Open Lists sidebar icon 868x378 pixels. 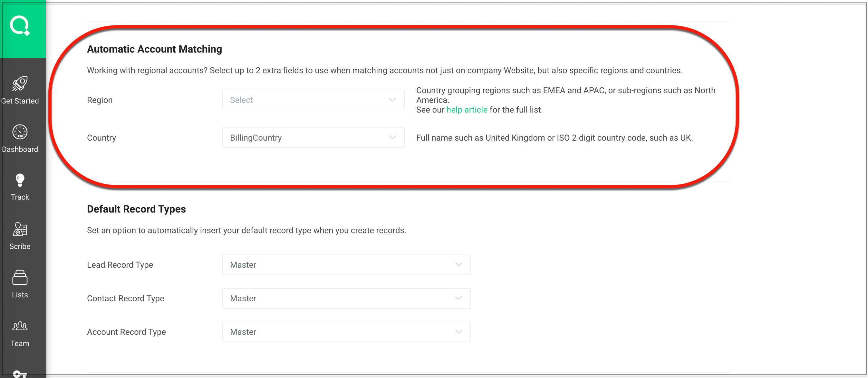click(x=20, y=277)
